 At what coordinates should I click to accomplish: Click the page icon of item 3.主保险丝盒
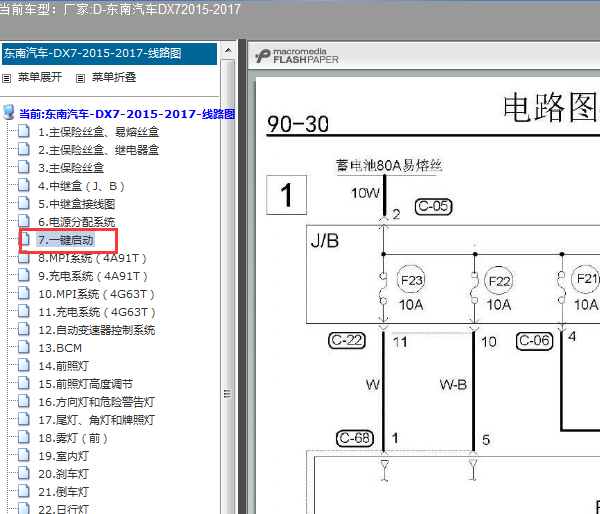click(24, 167)
